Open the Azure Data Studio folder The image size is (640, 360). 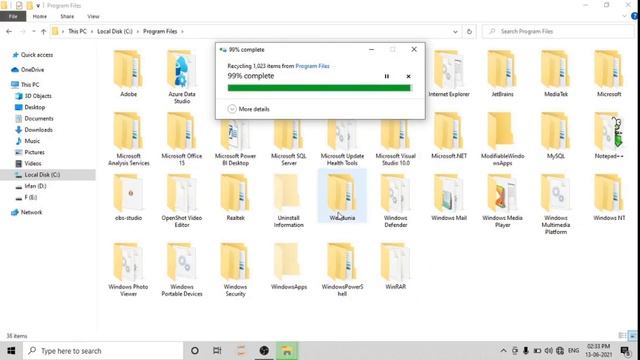coord(182,77)
